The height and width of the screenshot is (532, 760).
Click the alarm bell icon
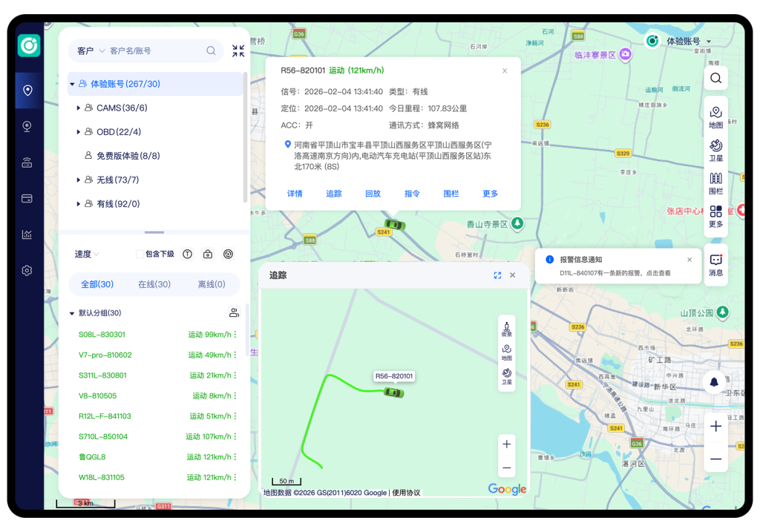715,382
